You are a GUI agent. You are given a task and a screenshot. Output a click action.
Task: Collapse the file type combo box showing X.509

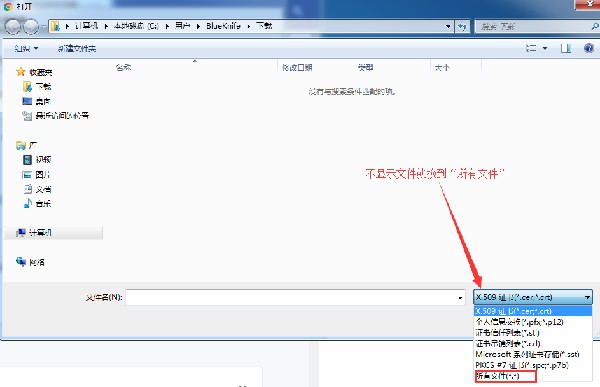click(x=533, y=297)
